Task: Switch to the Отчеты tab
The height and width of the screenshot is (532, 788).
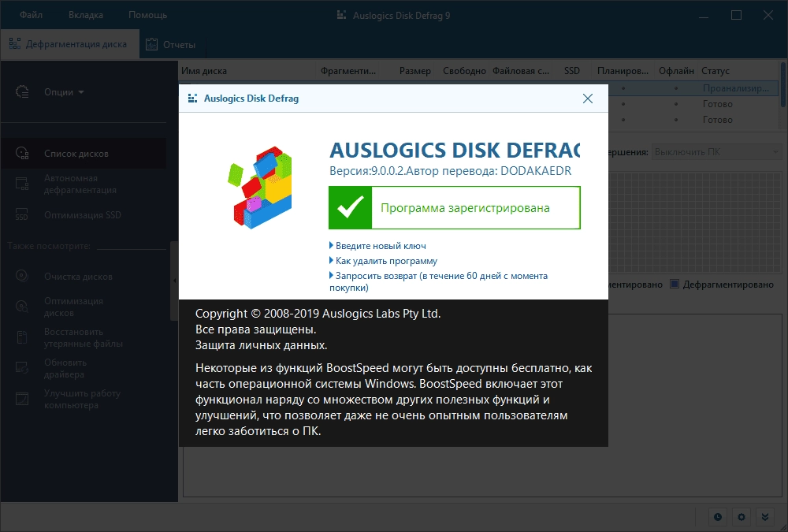Action: tap(171, 45)
